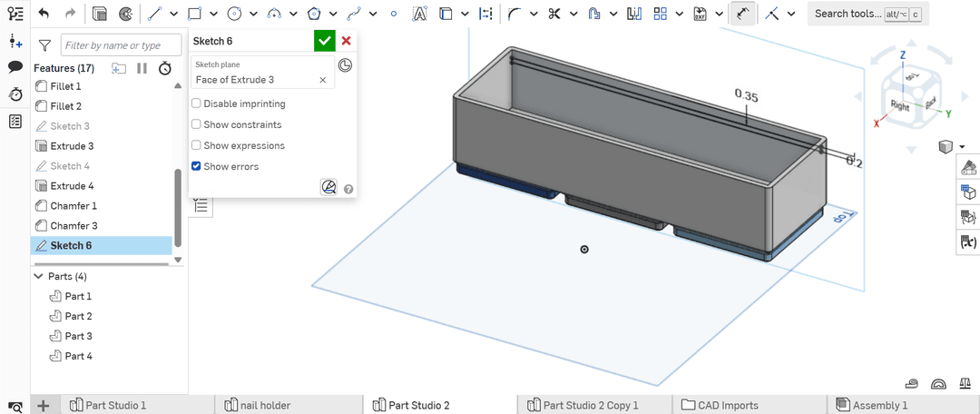Image resolution: width=980 pixels, height=414 pixels.
Task: Select the Dimension tool
Action: pyautogui.click(x=743, y=13)
